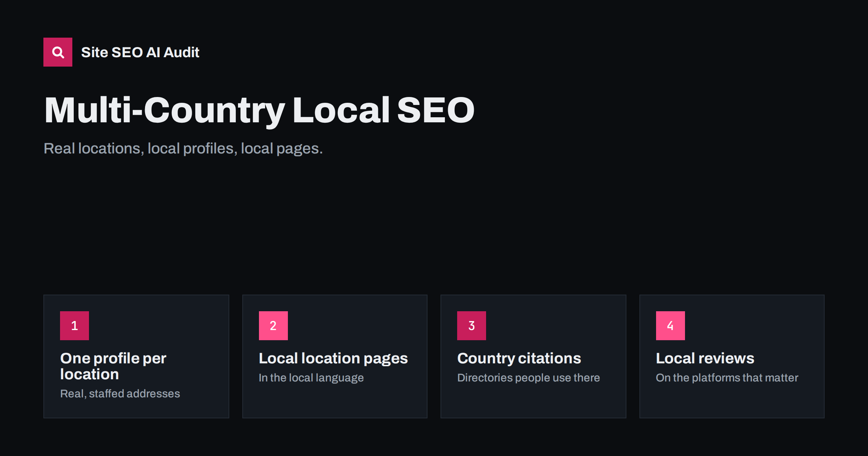Click 'Directories people use there' description
The width and height of the screenshot is (868, 456).
tap(529, 378)
